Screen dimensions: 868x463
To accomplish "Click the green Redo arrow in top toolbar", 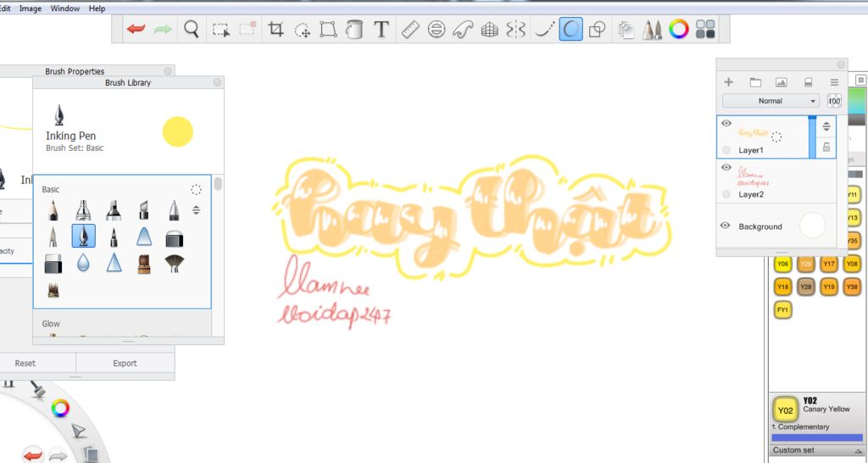I will tap(162, 29).
